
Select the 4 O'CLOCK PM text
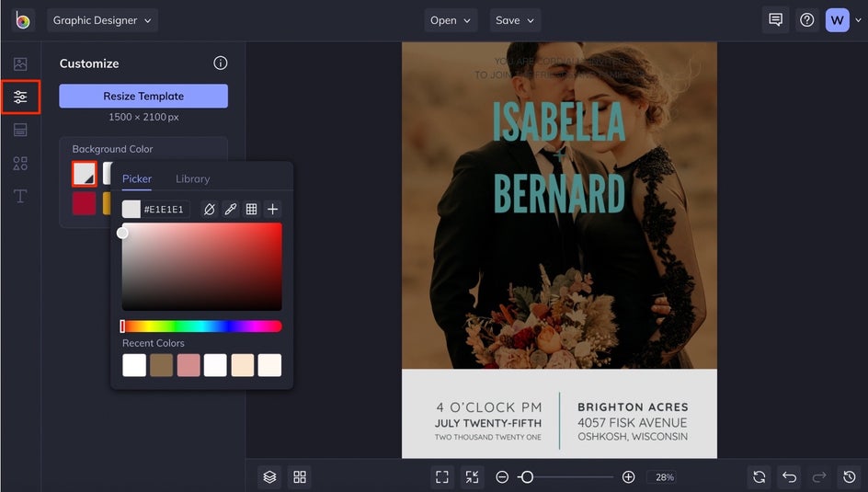489,407
